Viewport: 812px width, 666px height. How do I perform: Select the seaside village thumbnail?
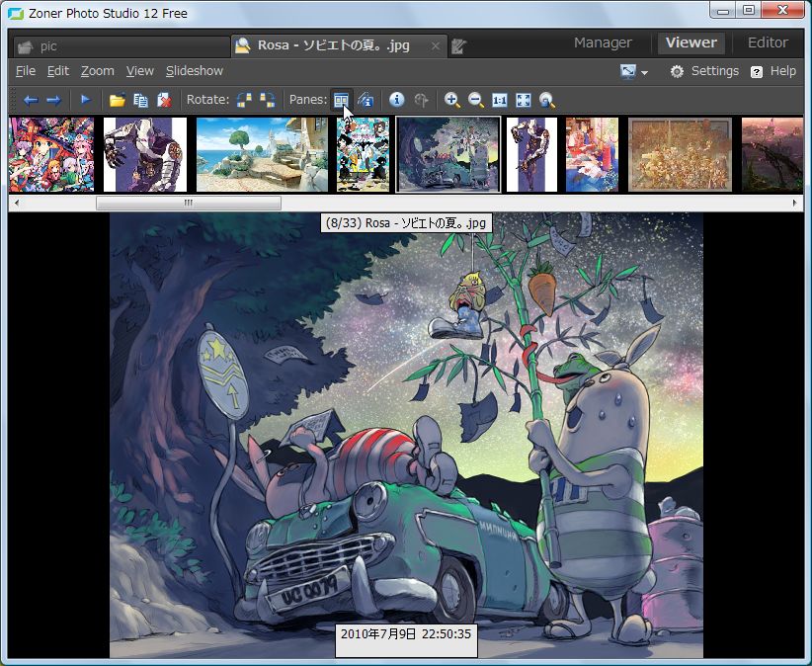(x=262, y=154)
